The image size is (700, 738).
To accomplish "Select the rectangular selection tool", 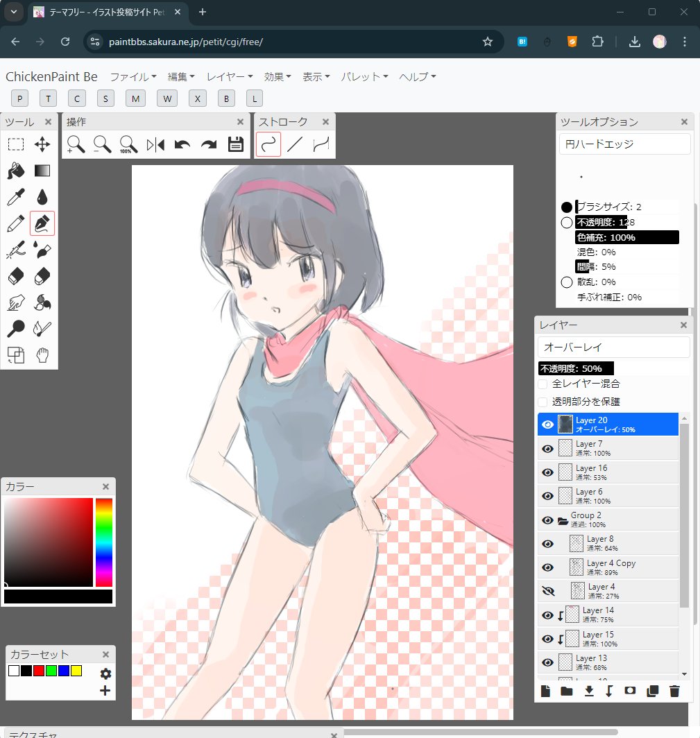I will [16, 144].
